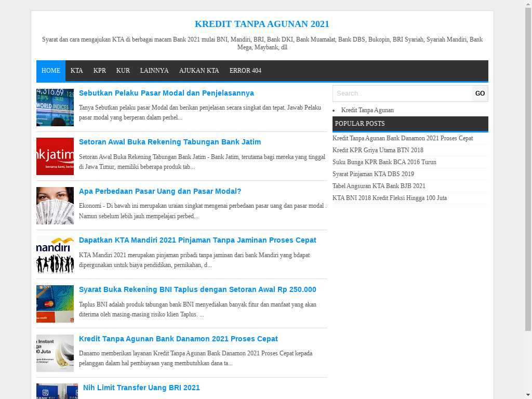Screen dimensions: 532x399
Task: Open post Syarat Buka Rekening BNI Taplus
Action: pos(197,289)
